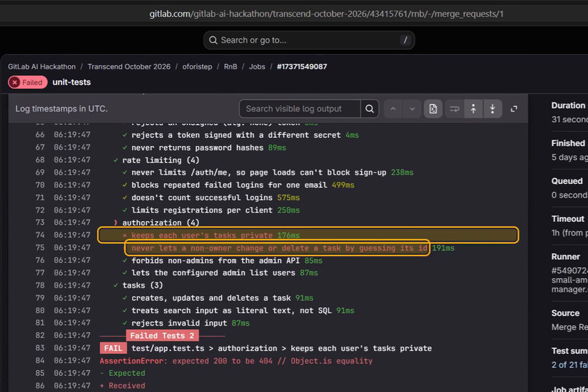Click log line number 84
The height and width of the screenshot is (392, 588).
(x=39, y=361)
